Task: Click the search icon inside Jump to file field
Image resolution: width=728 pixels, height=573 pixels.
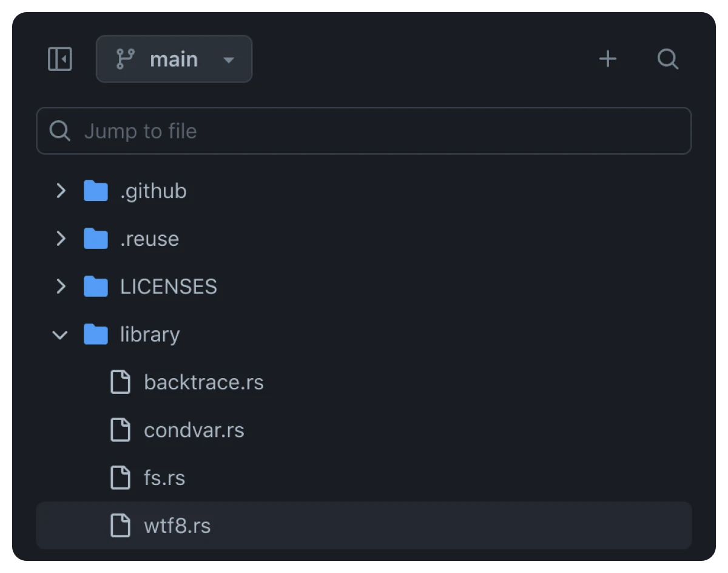Action: [60, 131]
